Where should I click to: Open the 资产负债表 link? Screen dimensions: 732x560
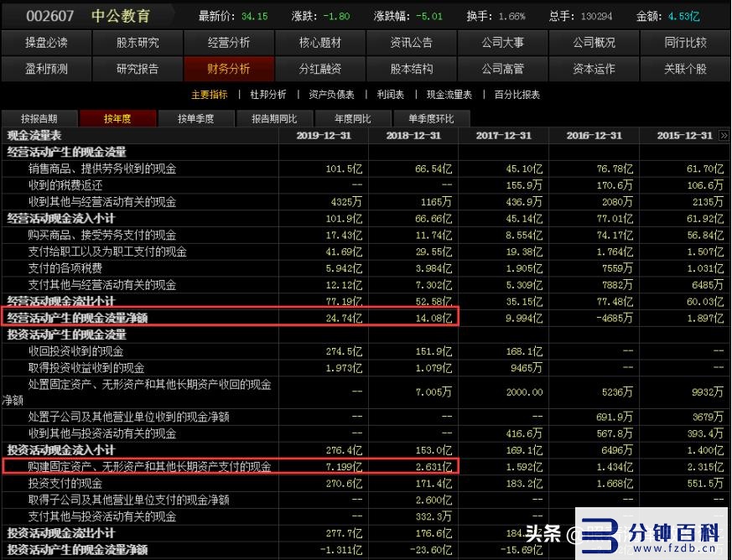tap(331, 95)
